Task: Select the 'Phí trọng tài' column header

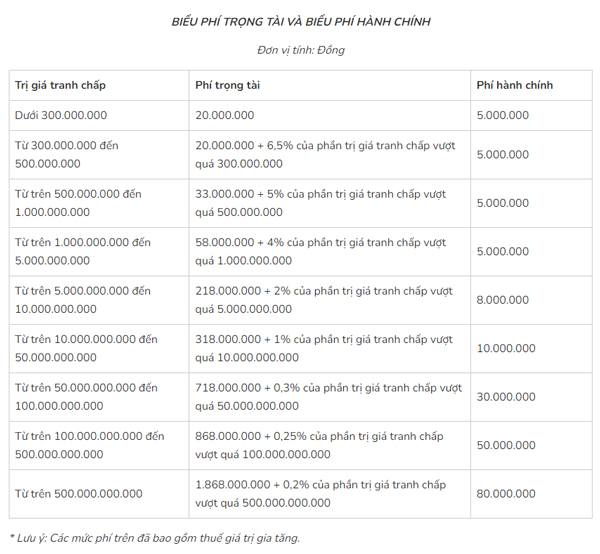Action: pyautogui.click(x=329, y=85)
